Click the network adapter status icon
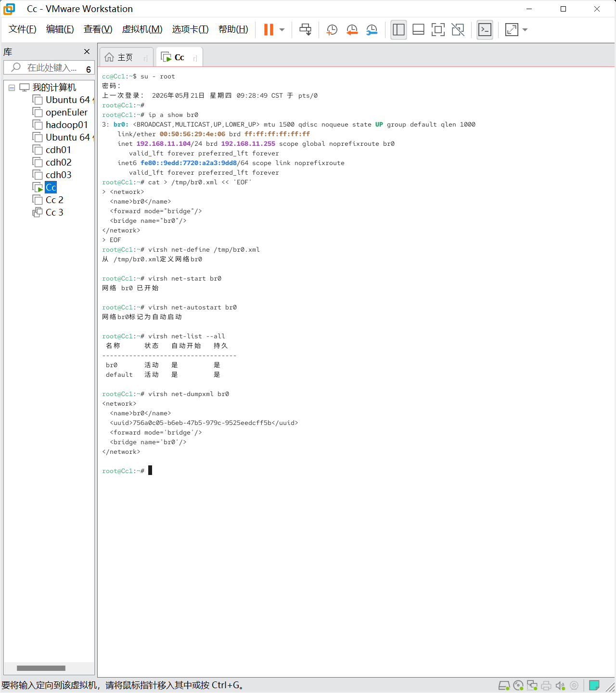 point(532,685)
